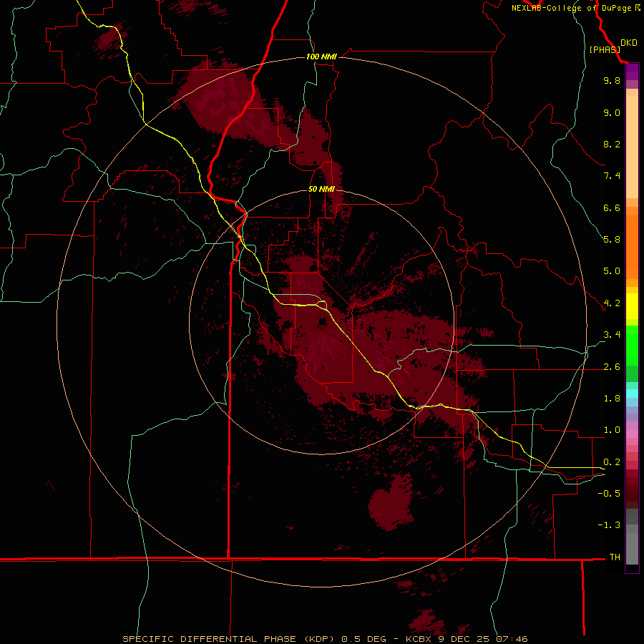Click the 5.0 scale value label
The image size is (644, 644).
[612, 271]
